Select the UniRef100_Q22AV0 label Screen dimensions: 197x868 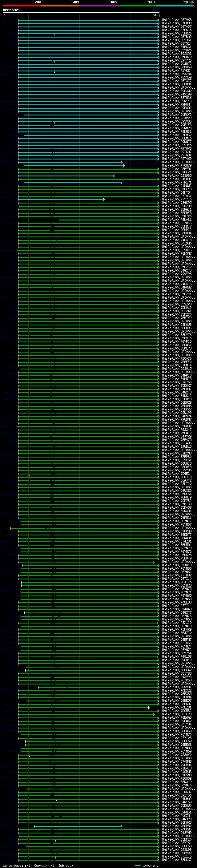pyautogui.click(x=177, y=755)
